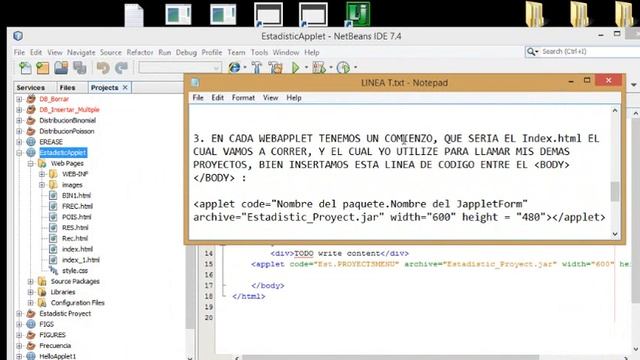
Task: Open the Format menu in Notepad
Action: [243, 98]
